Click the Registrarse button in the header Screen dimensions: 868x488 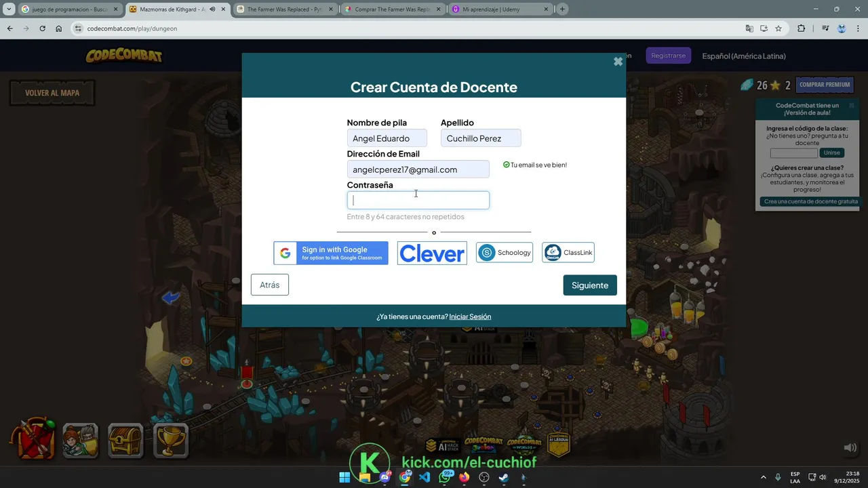tap(668, 56)
